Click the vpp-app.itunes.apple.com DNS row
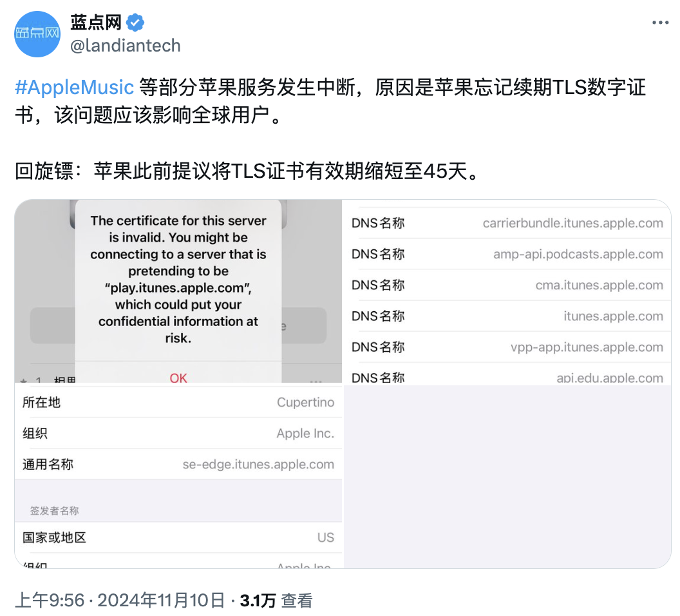Image resolution: width=680 pixels, height=616 pixels. 507,347
